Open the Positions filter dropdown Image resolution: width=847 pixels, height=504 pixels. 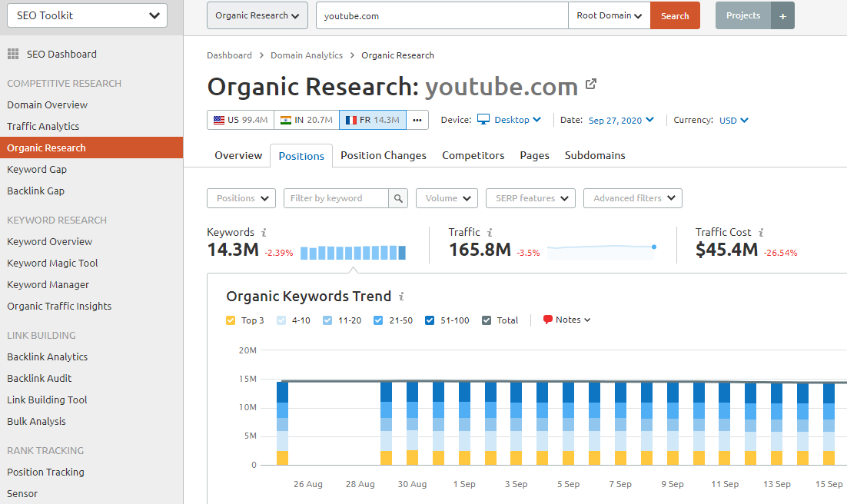pos(241,198)
